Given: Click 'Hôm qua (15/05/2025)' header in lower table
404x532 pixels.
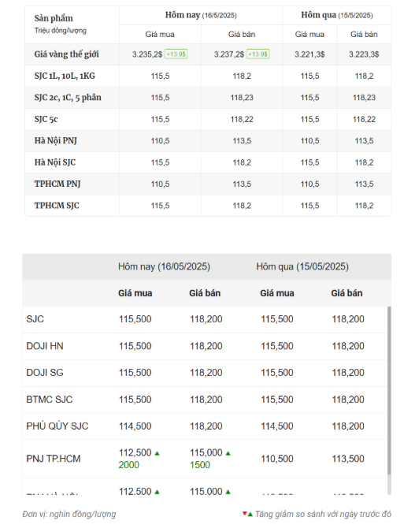Looking at the screenshot, I should click(x=302, y=266).
